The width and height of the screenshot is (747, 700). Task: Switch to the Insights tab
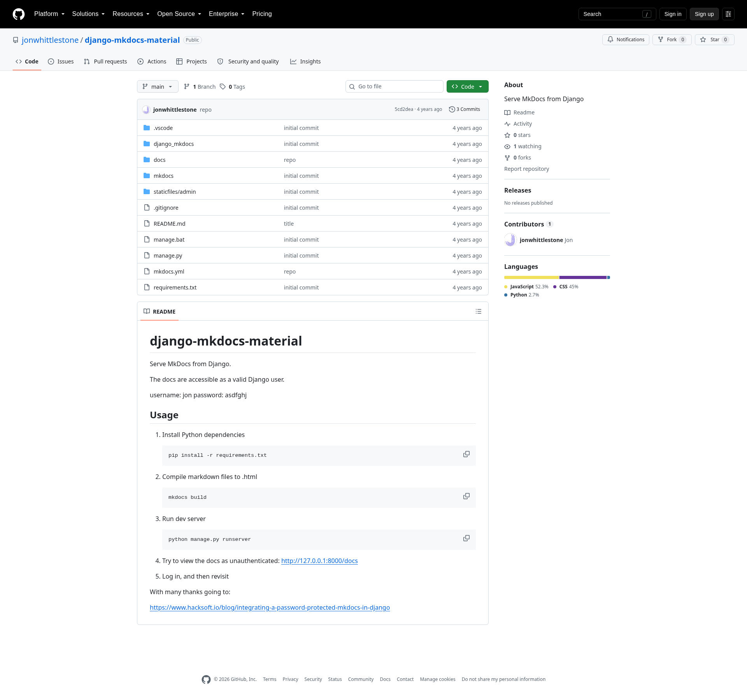[x=305, y=61]
